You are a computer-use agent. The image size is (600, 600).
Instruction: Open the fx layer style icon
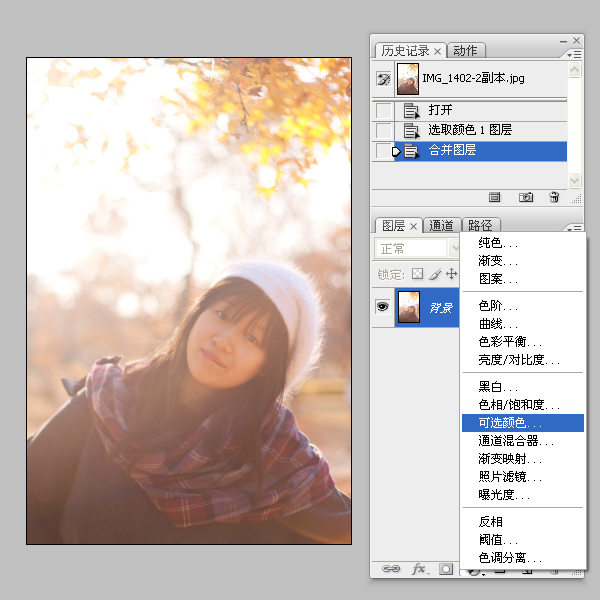[419, 569]
